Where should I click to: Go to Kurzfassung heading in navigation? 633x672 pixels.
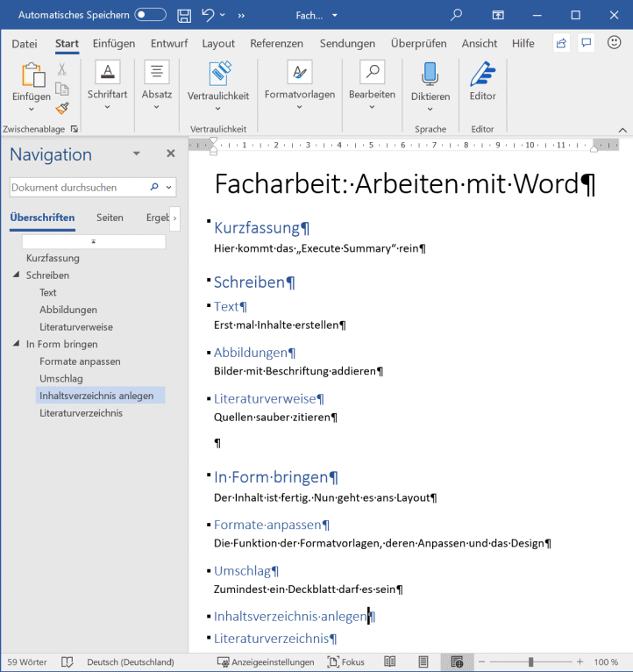click(x=53, y=258)
